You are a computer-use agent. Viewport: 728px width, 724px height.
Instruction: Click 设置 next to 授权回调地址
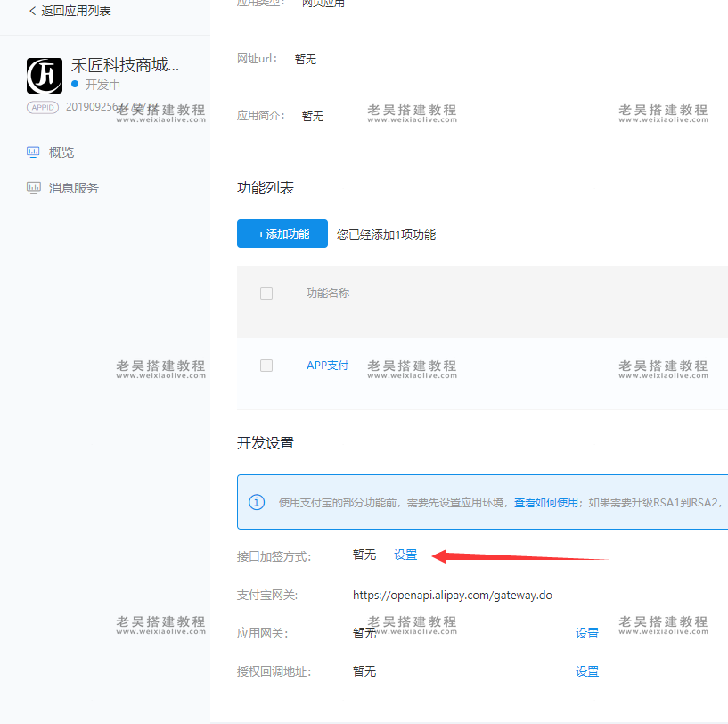tap(587, 671)
